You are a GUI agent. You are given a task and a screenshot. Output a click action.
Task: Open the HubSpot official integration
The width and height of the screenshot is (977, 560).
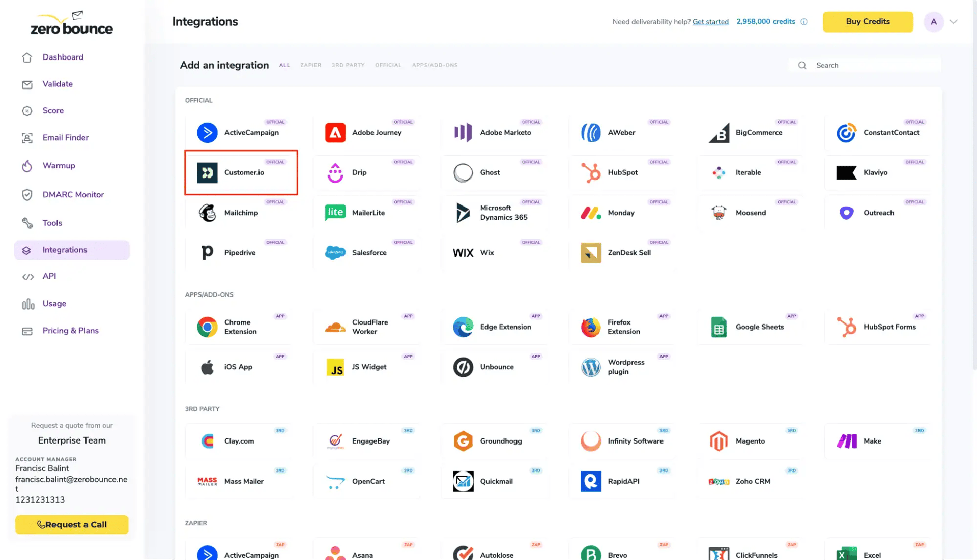click(x=623, y=172)
